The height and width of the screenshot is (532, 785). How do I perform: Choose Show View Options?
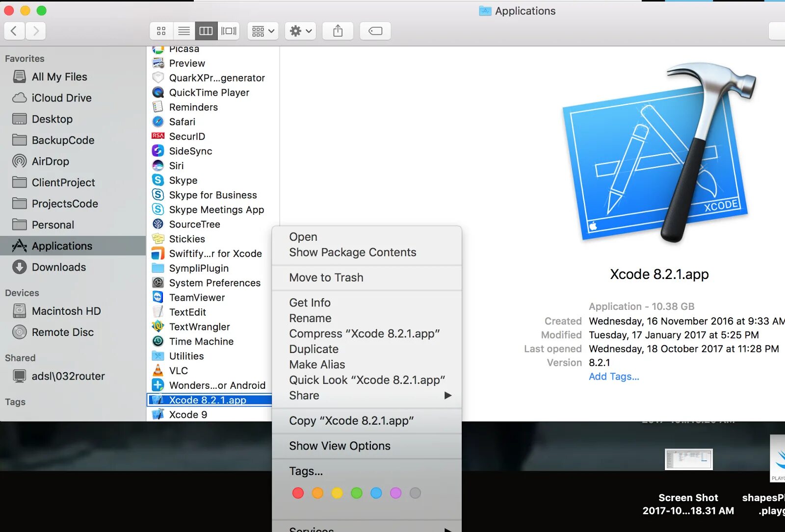366,446
